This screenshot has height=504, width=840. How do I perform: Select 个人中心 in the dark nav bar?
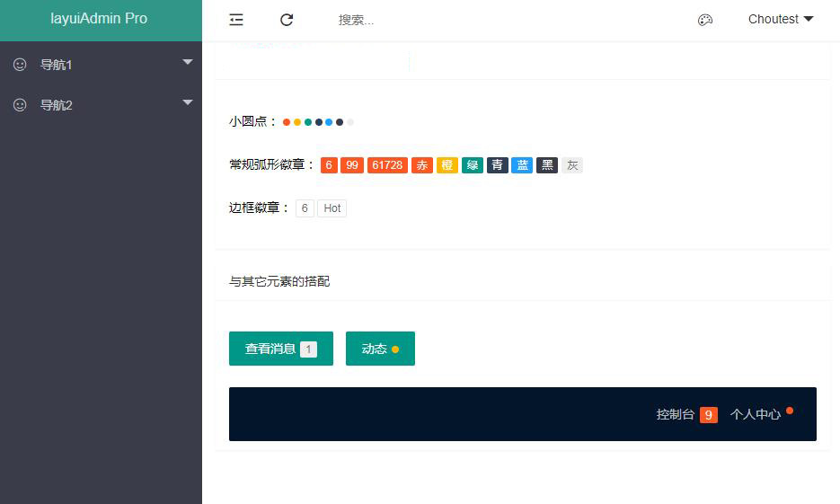coord(755,414)
